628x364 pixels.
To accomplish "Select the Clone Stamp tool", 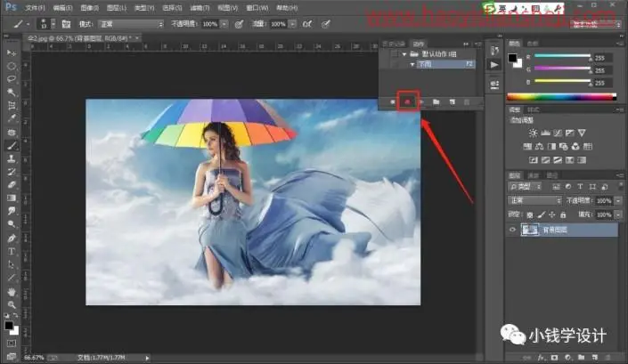I will [12, 158].
